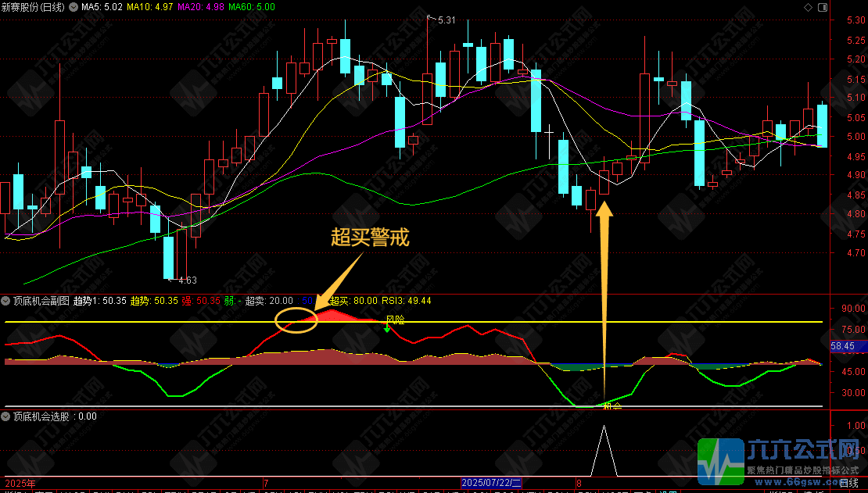Select the MA60: 5.00 label

click(252, 7)
